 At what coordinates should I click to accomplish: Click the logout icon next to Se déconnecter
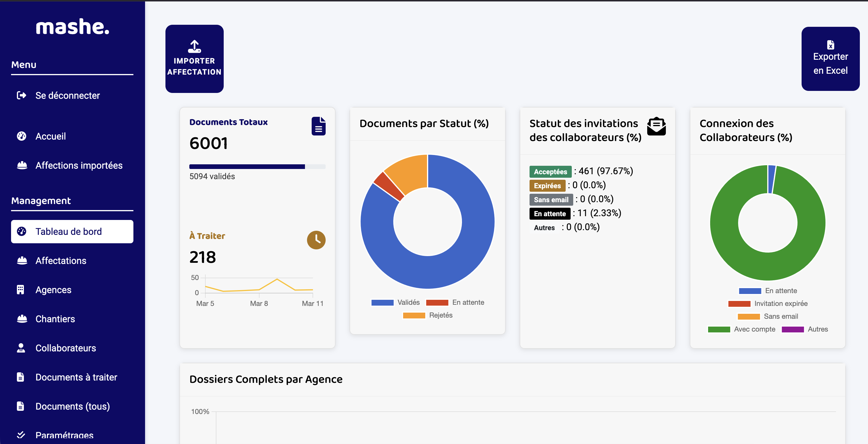tap(22, 95)
